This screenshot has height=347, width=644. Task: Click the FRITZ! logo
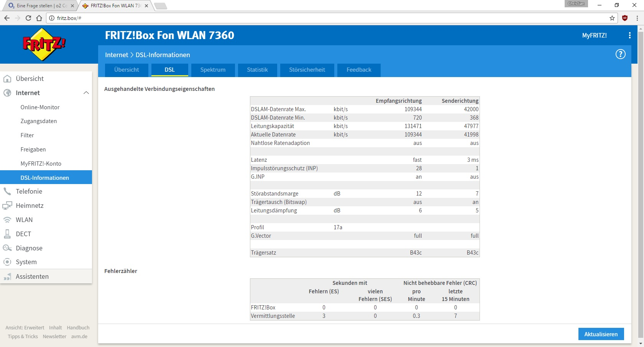[x=44, y=44]
